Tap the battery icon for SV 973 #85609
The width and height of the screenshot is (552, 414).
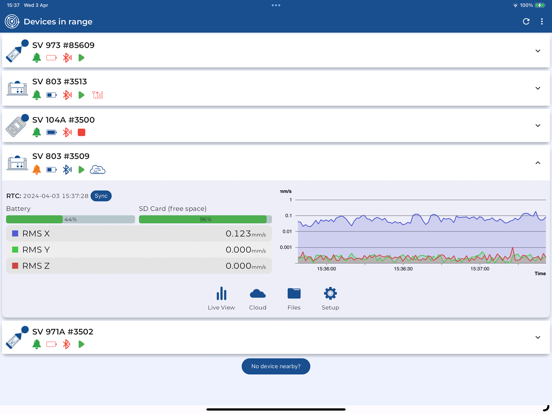(x=51, y=58)
